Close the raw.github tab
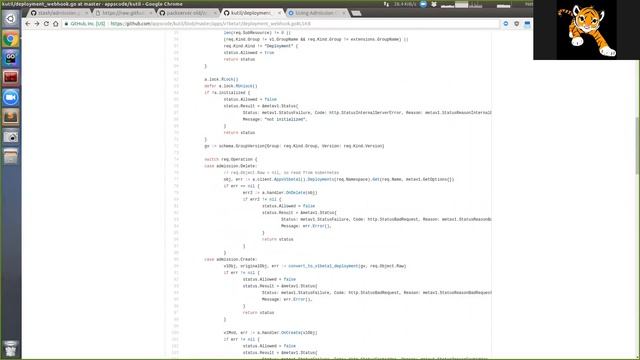 pos(151,13)
